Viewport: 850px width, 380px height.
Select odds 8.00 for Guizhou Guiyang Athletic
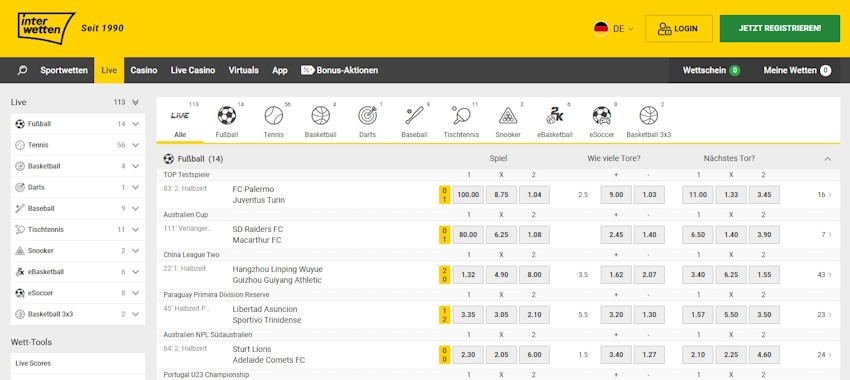point(534,275)
